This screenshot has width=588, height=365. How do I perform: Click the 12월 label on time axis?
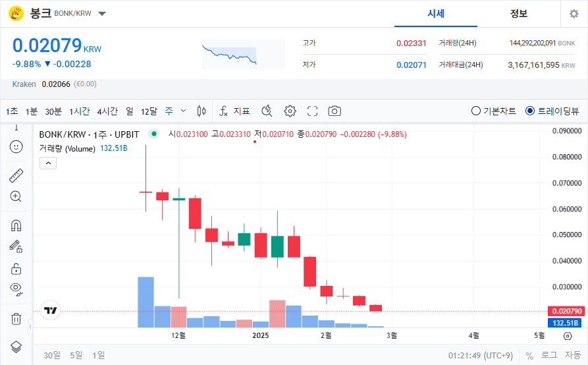[178, 335]
